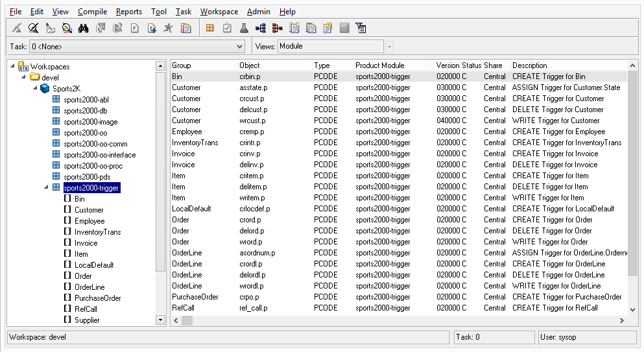Click the devel folder icon in tree
Image resolution: width=644 pixels, height=352 pixels.
pyautogui.click(x=35, y=77)
